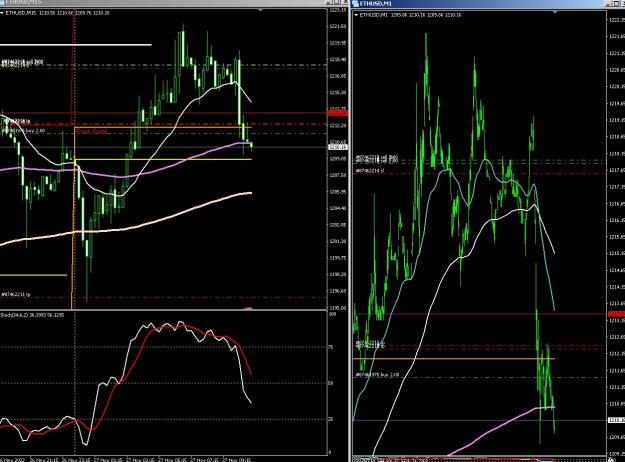The image size is (625, 462).
Task: Click red price tag on M15 price scale
Action: pos(337,113)
